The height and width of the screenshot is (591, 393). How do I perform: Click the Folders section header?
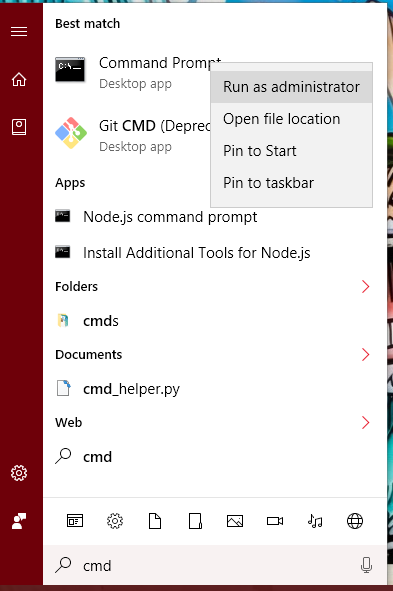click(76, 286)
